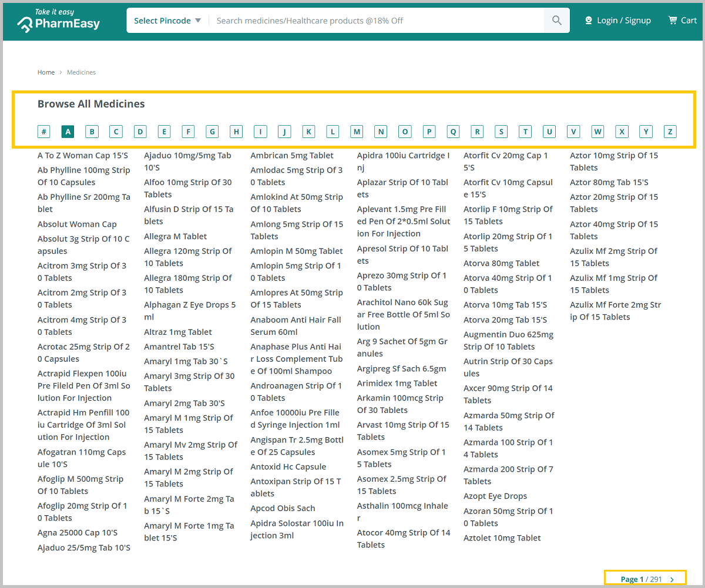Open Aztor 80mg Tab 15'S
Image resolution: width=705 pixels, height=588 pixels.
tap(609, 183)
